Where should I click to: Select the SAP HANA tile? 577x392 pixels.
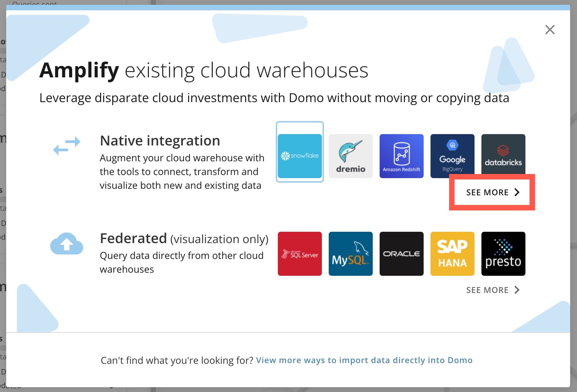point(453,254)
